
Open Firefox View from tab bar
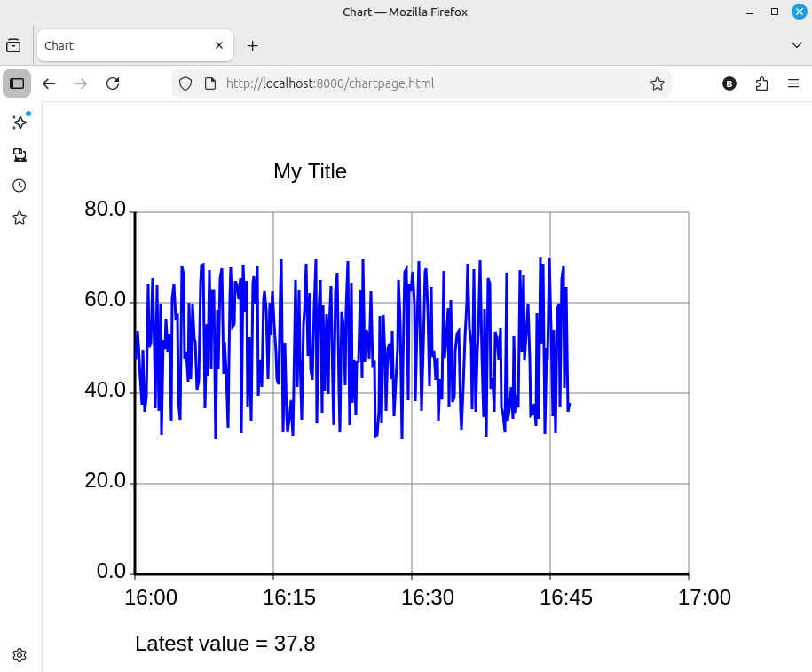[x=13, y=45]
